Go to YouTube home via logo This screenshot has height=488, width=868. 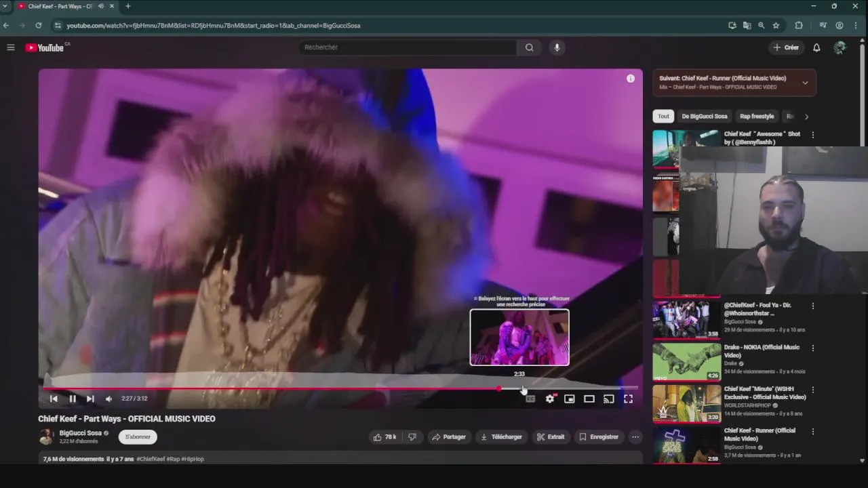45,47
